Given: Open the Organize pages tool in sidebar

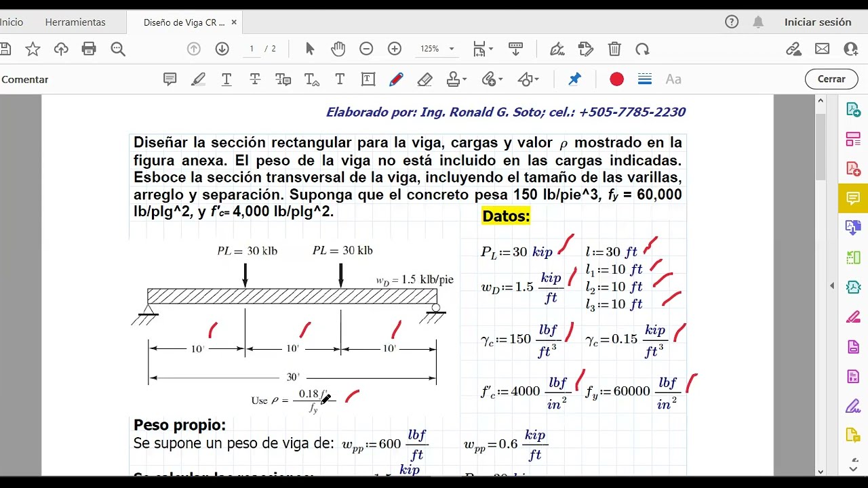Looking at the screenshot, I should [853, 140].
